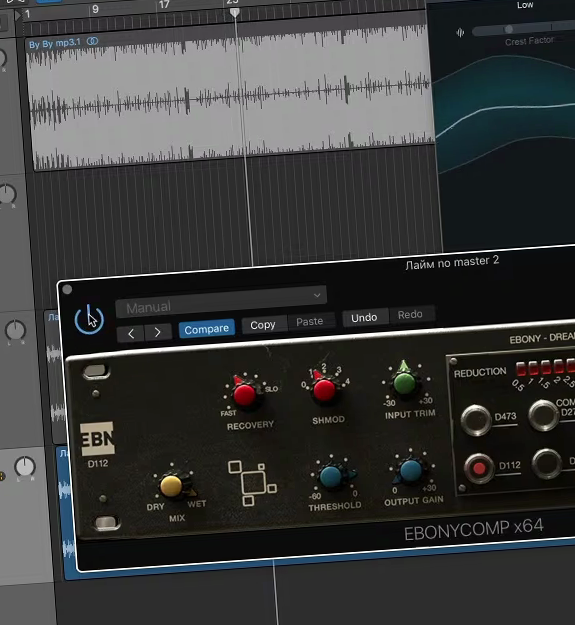Viewport: 575px width, 625px height.
Task: Click the pan knob on the selected blue track
Action: (25, 467)
